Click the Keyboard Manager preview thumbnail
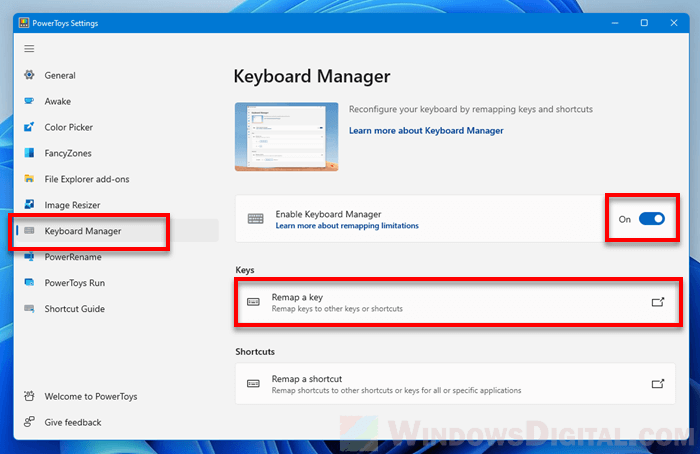Image resolution: width=700 pixels, height=454 pixels. pyautogui.click(x=287, y=137)
